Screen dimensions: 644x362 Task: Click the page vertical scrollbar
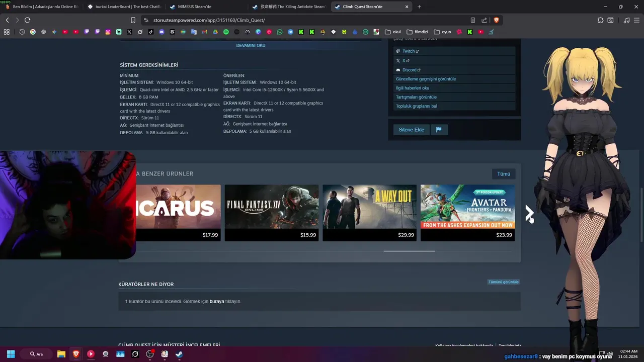click(x=641, y=215)
